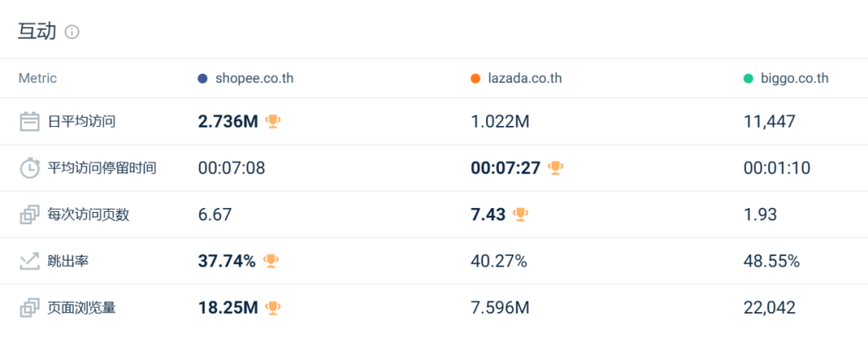868x338 pixels.
Task: Click the pages icon for 每次访问页数
Action: (x=30, y=214)
